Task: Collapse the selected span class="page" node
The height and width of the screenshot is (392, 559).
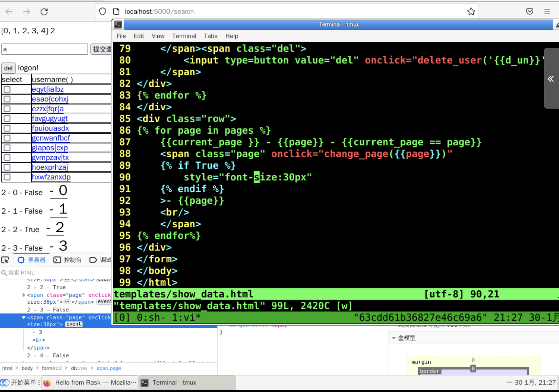Action: [24, 317]
